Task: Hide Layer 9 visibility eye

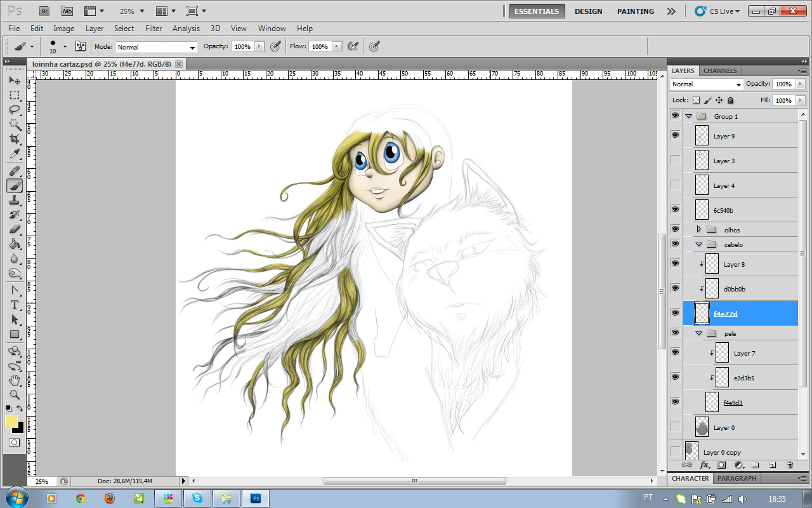Action: 675,135
